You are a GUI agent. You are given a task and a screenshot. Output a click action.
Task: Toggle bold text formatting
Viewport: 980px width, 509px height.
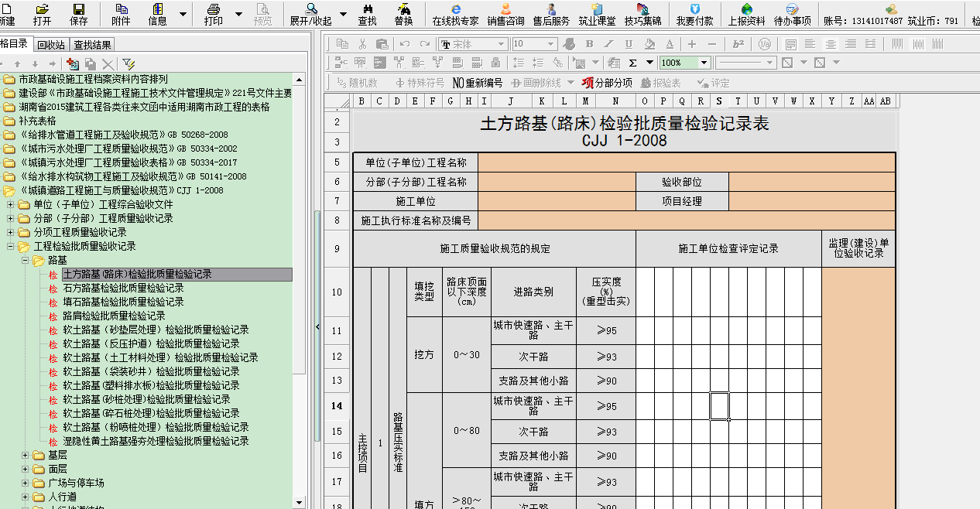click(x=589, y=44)
